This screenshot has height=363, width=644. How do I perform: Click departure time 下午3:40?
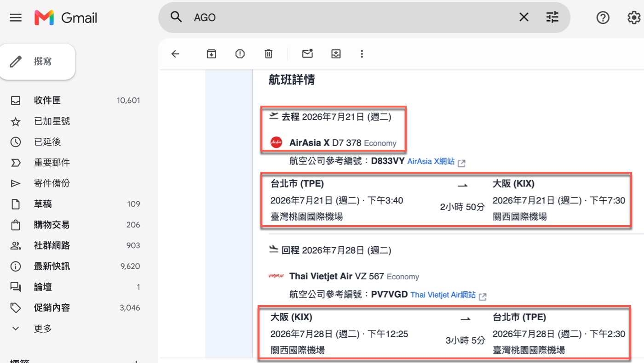coord(385,200)
